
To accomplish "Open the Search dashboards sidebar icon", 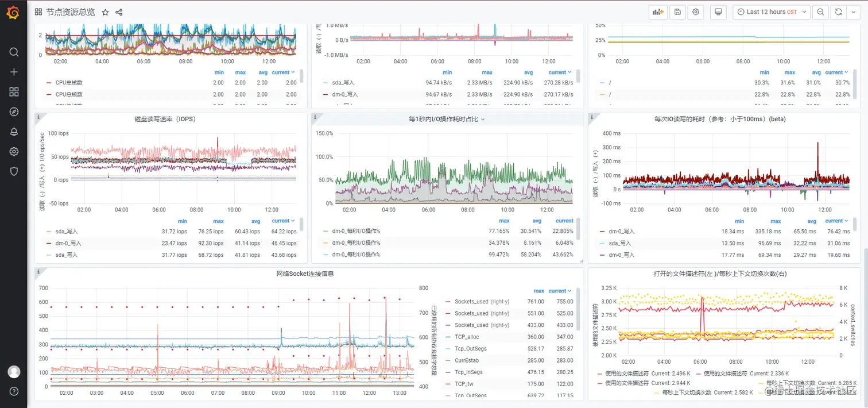I will coord(14,52).
